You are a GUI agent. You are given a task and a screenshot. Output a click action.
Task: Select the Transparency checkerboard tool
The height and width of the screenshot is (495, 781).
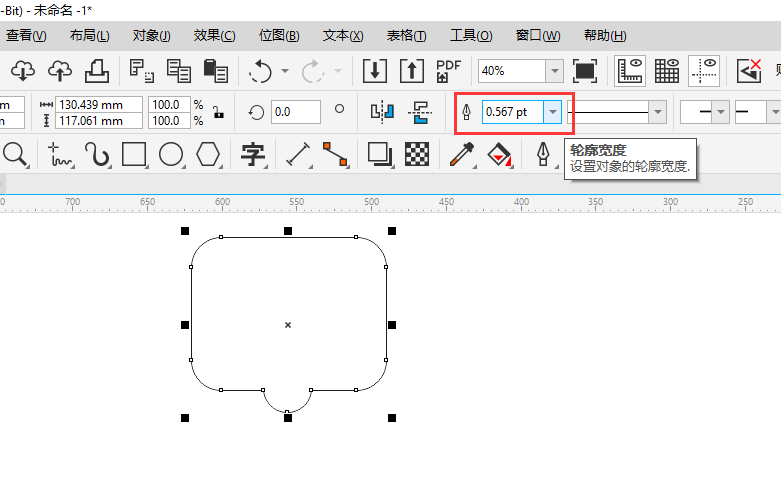pyautogui.click(x=417, y=154)
